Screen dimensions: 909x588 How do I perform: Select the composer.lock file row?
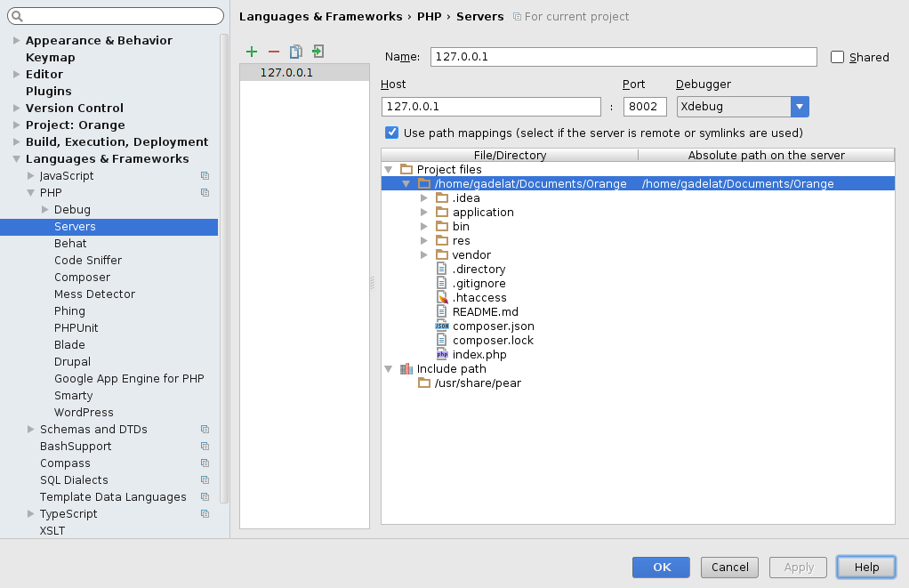(638, 341)
